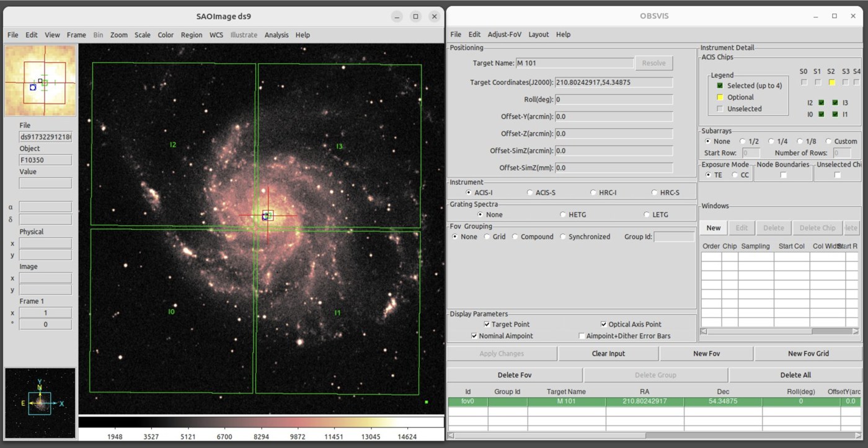Screen dimensions: 868x448
Task: Open the ds9 Analysis menu
Action: pyautogui.click(x=277, y=35)
